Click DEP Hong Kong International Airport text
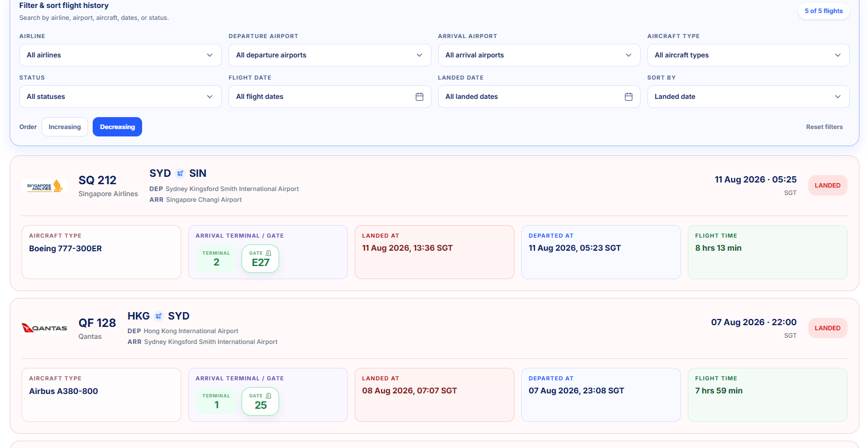This screenshot has width=868, height=448. coord(183,331)
